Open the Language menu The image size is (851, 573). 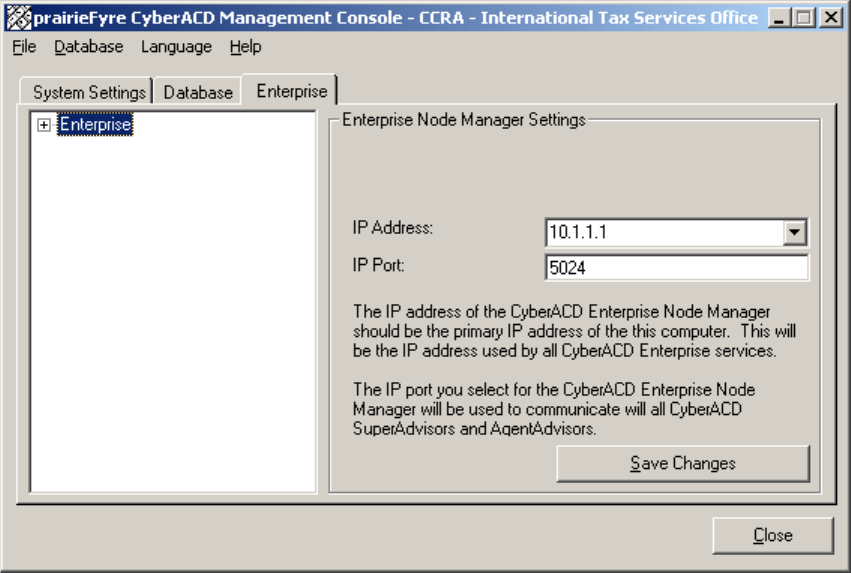[x=176, y=47]
